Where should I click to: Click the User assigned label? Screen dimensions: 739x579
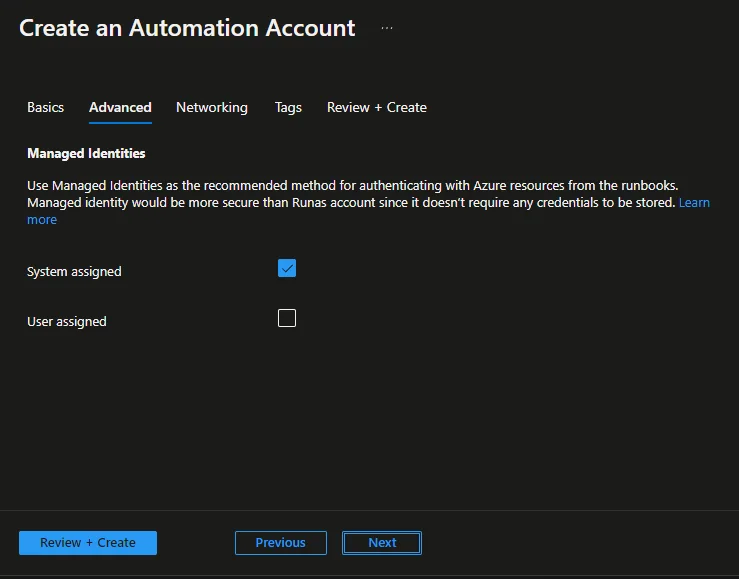tap(66, 322)
